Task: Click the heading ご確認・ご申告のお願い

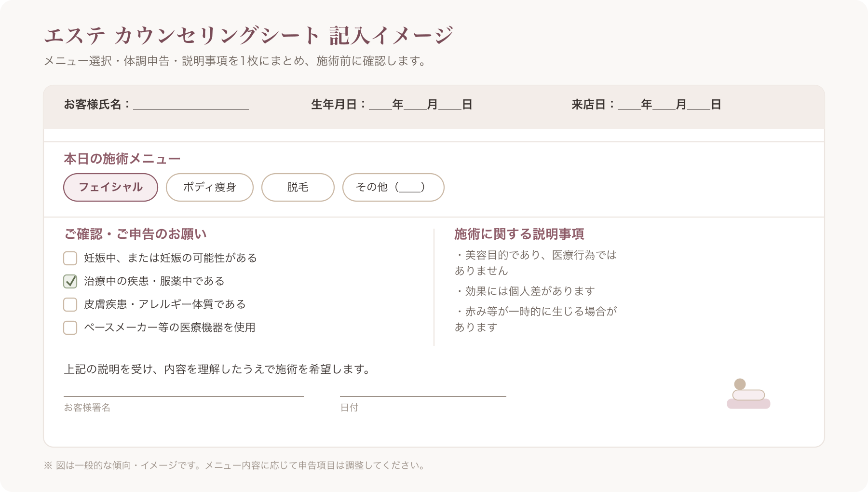Action: tap(136, 234)
